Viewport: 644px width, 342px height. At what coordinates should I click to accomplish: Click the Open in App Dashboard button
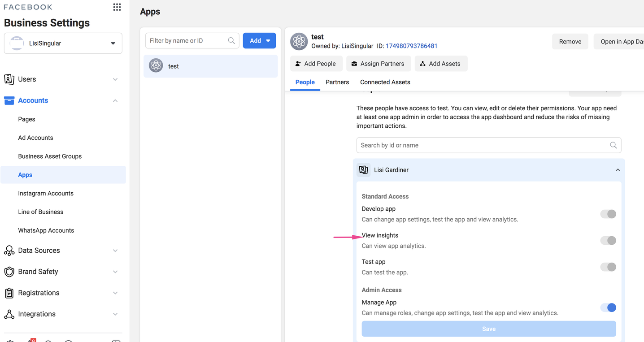pyautogui.click(x=619, y=42)
